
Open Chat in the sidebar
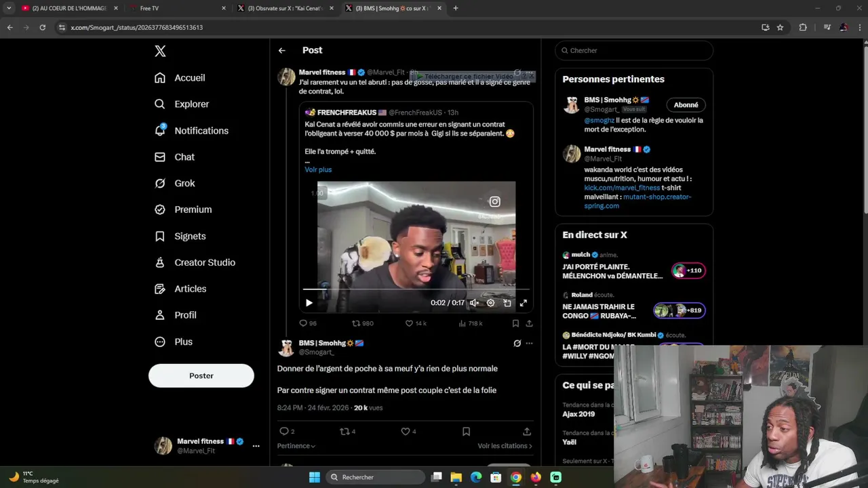coord(174,157)
